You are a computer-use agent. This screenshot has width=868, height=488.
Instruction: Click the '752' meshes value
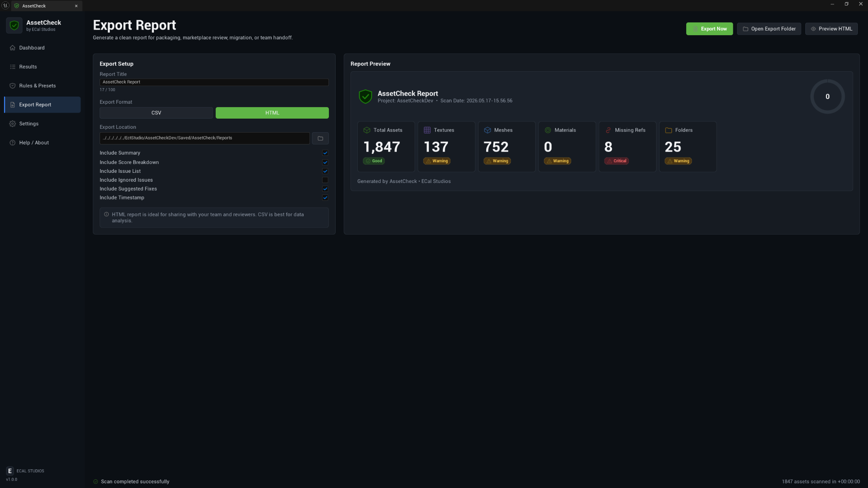point(496,147)
